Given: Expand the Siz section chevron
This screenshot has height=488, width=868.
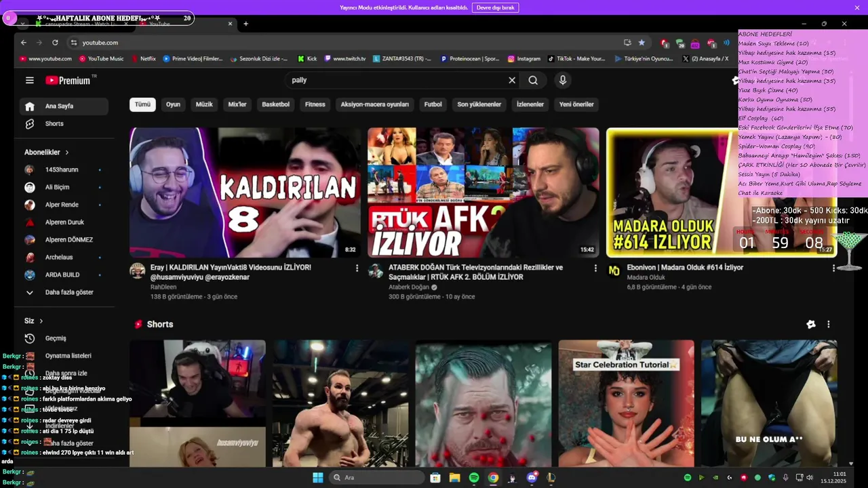Looking at the screenshot, I should coord(41,321).
